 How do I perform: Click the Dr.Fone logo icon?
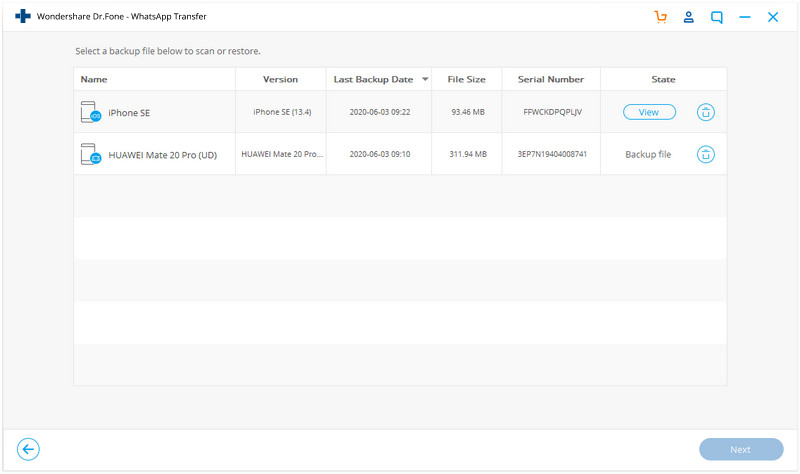(x=23, y=16)
